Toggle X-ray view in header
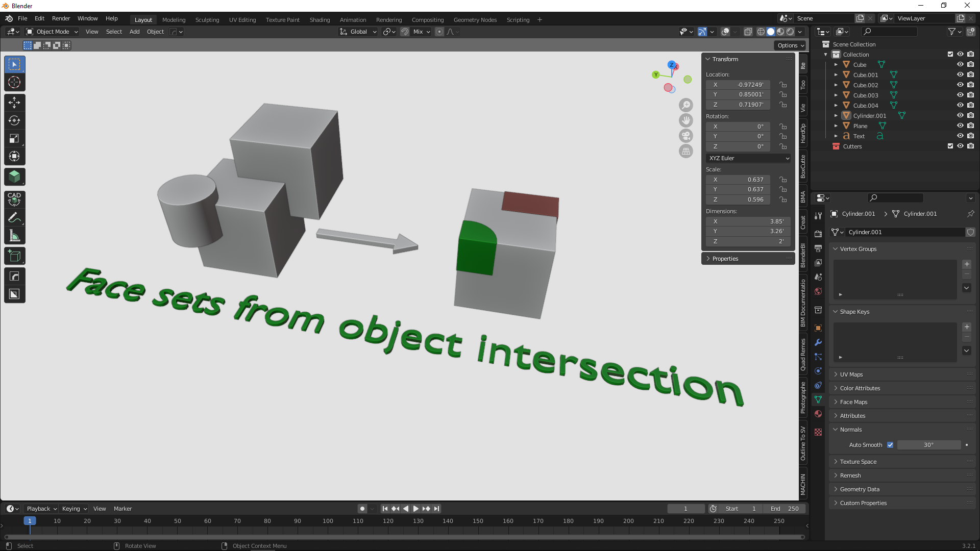This screenshot has width=980, height=551. click(x=748, y=32)
